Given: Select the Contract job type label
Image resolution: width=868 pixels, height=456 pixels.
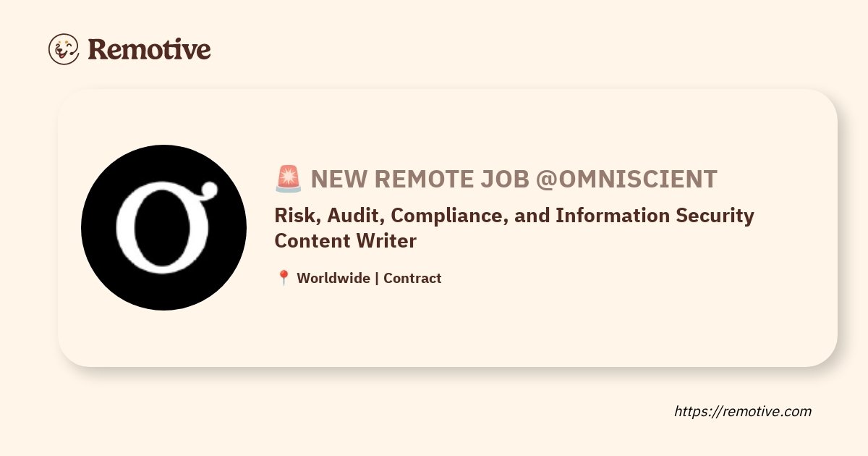Looking at the screenshot, I should click(412, 278).
